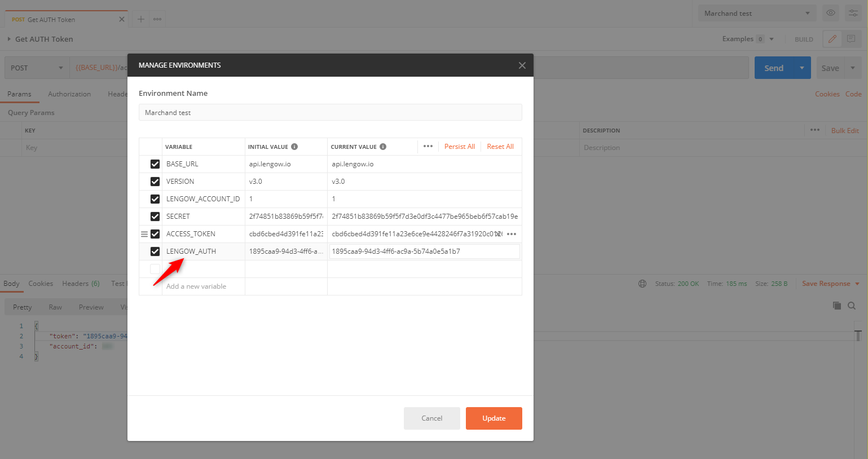Screen dimensions: 868x459
Task: Open the variables table header options menu
Action: [428, 147]
